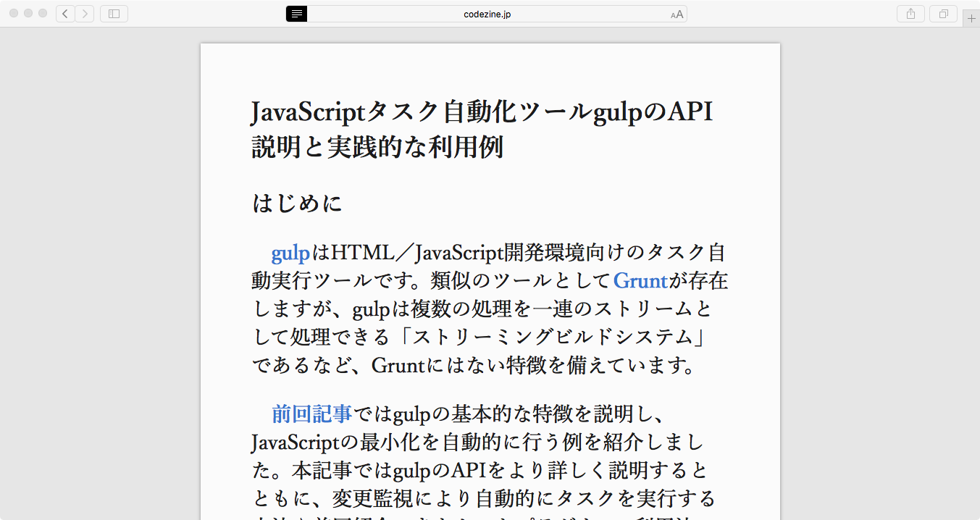Minimize the Safari window
Image resolution: width=980 pixels, height=520 pixels.
[x=28, y=14]
